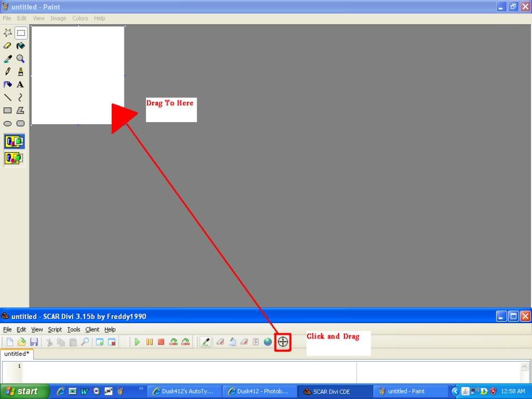Enable opaque selection mode in Paint
This screenshot has height=399, width=532.
14,142
